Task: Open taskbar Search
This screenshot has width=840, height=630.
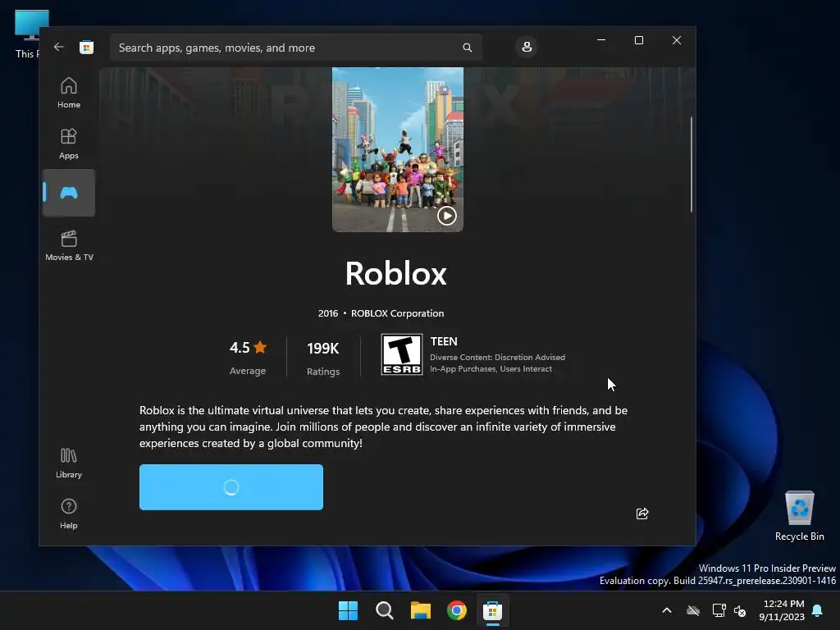Action: click(x=385, y=610)
